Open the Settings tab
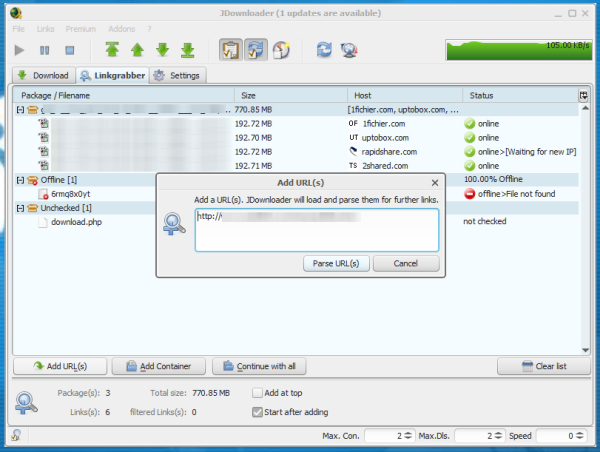 pos(177,75)
